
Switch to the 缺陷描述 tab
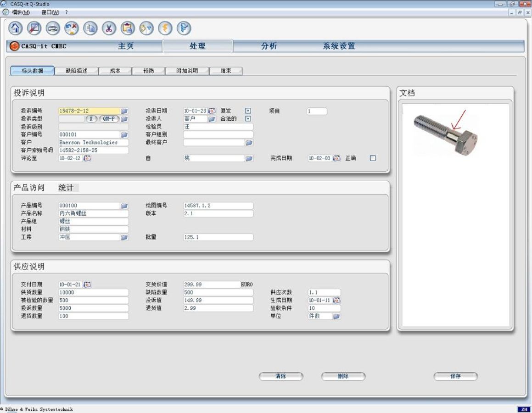point(76,71)
